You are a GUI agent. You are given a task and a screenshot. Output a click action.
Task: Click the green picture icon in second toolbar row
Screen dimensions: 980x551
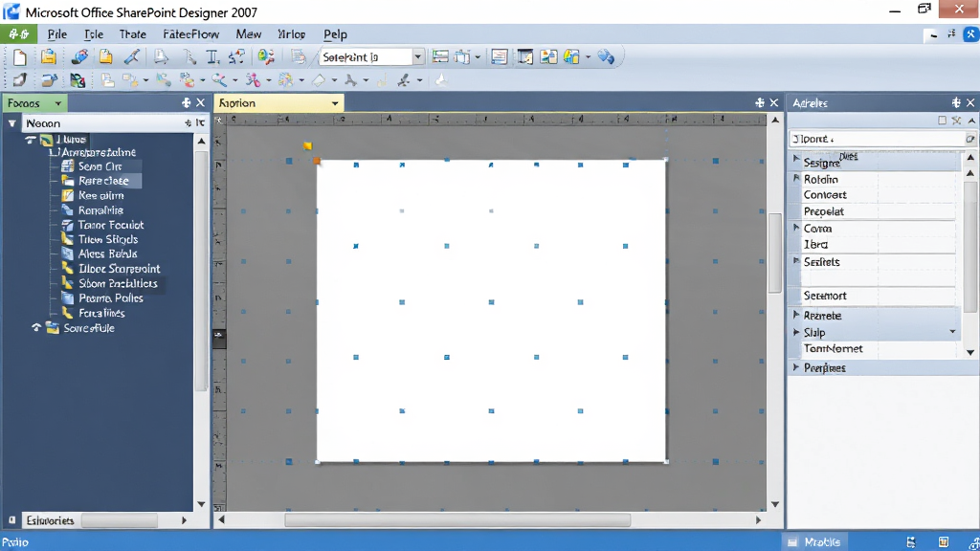coord(78,80)
